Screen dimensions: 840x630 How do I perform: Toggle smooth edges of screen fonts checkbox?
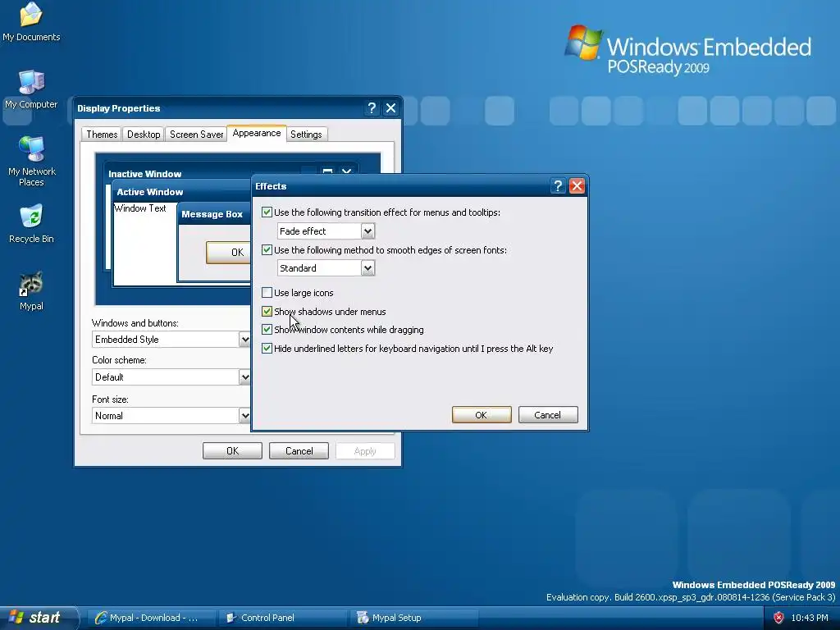267,249
